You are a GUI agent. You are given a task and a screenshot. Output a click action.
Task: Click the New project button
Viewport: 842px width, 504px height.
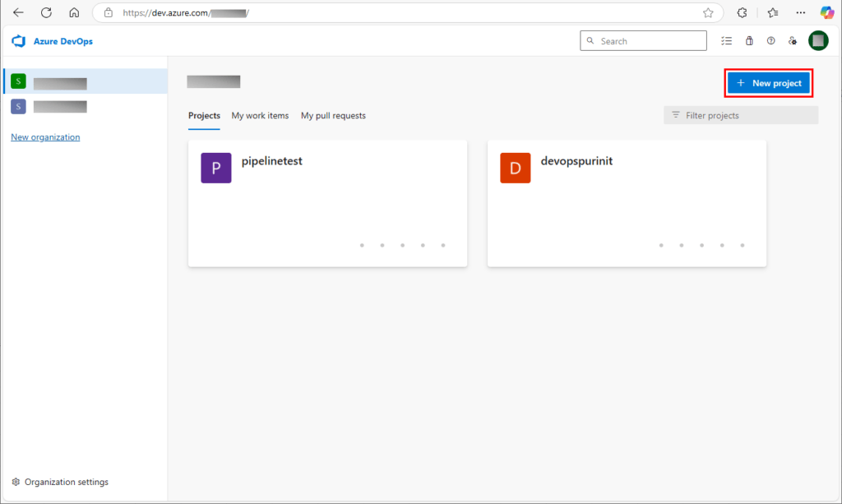[768, 82]
